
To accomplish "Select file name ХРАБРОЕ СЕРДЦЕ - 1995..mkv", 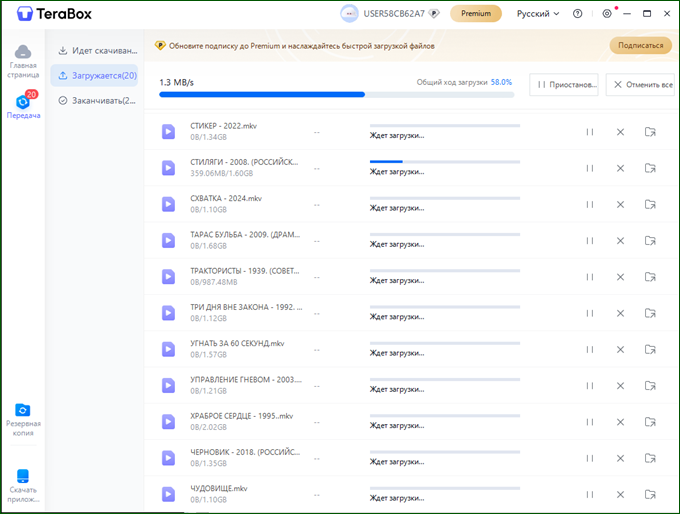I will pos(242,416).
